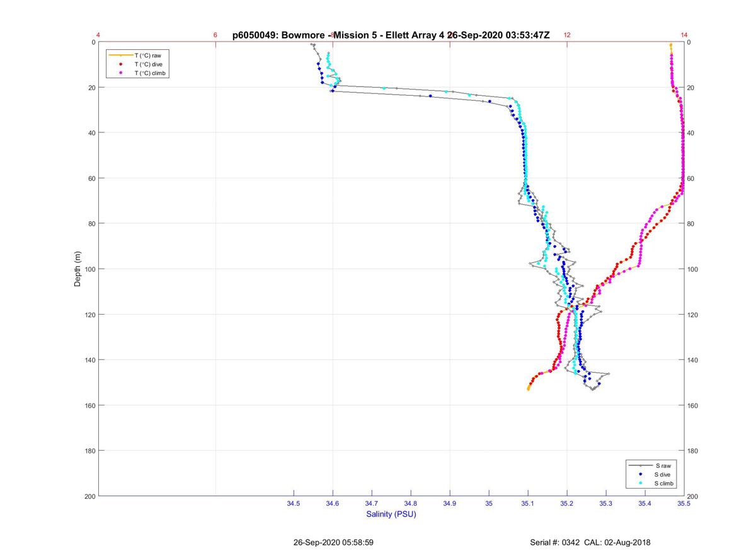Click the timestamp 26-Sep-2020 05:58:59
Screen dimensions: 756x558
tap(333, 542)
